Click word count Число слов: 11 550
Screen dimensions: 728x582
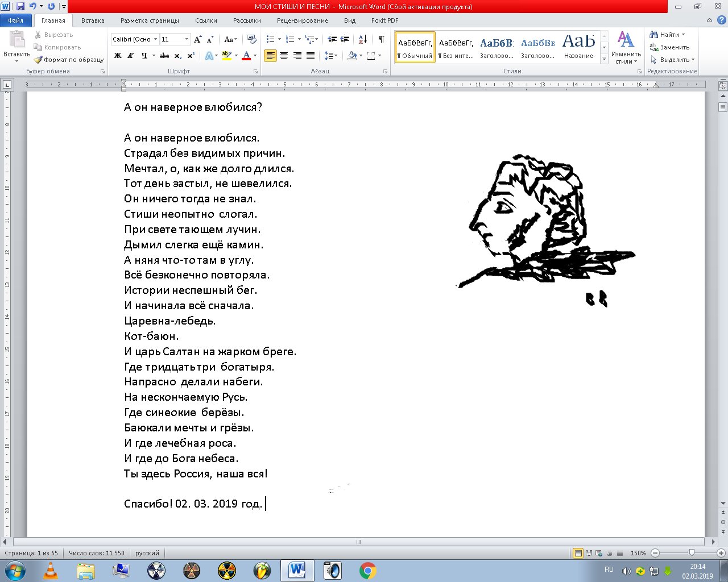coord(96,553)
